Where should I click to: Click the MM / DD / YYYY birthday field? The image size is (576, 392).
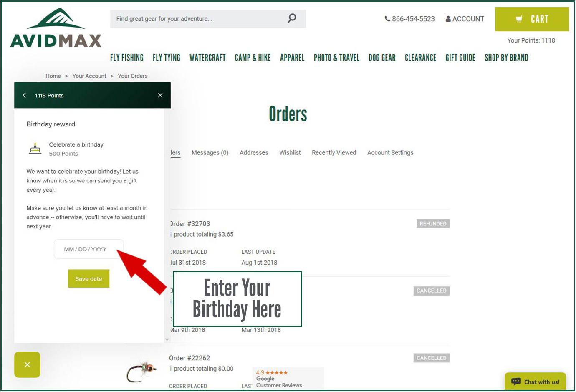[x=88, y=249]
